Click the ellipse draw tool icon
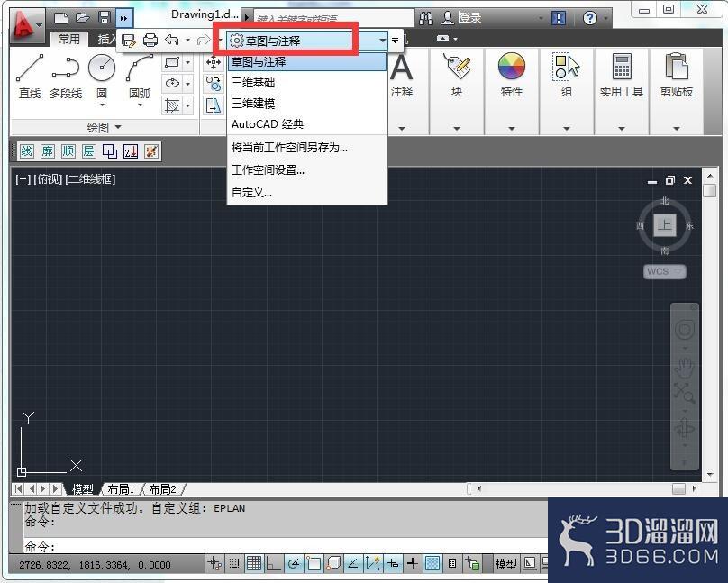Screen dimensions: 728x583 (x=172, y=84)
